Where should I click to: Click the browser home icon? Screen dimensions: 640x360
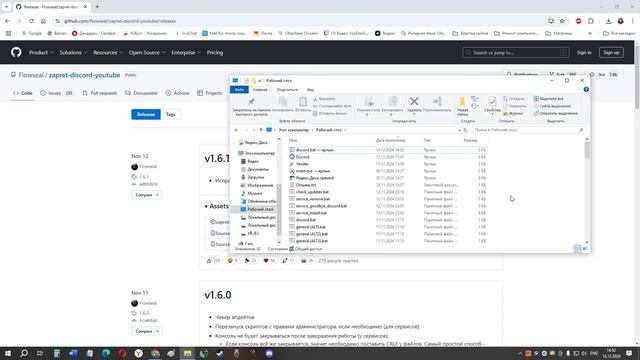click(43, 21)
